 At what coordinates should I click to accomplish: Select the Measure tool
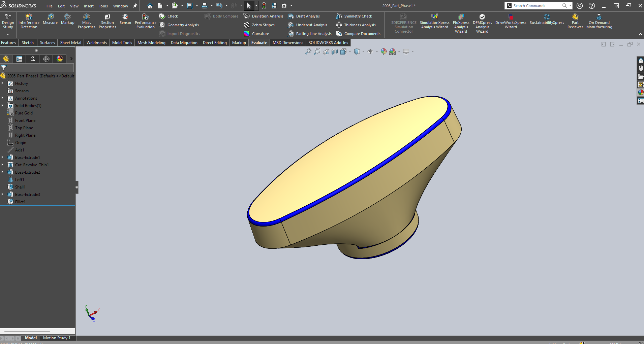click(50, 19)
